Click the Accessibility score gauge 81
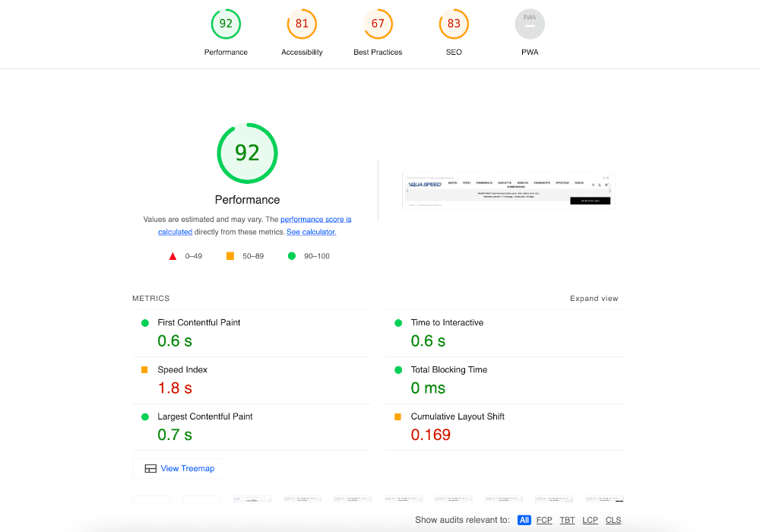Image resolution: width=760 pixels, height=532 pixels. coord(302,24)
